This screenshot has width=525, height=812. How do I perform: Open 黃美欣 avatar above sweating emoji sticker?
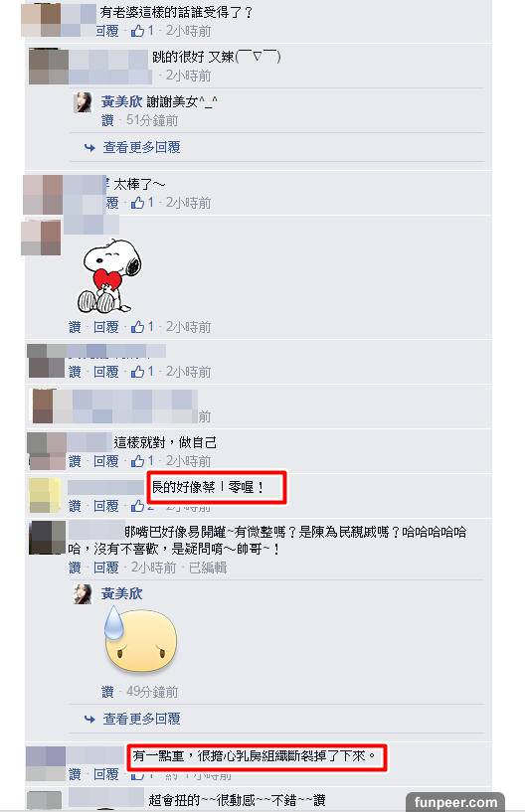[x=83, y=594]
